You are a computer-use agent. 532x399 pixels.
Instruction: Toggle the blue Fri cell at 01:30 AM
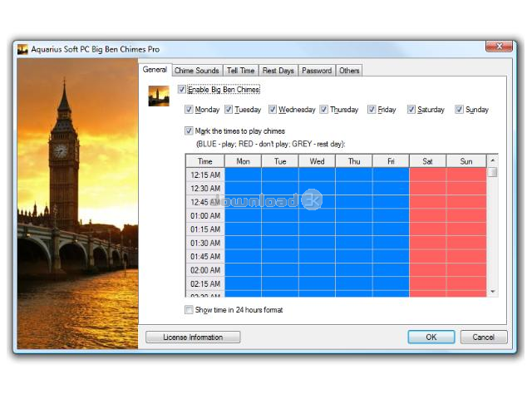pos(391,243)
